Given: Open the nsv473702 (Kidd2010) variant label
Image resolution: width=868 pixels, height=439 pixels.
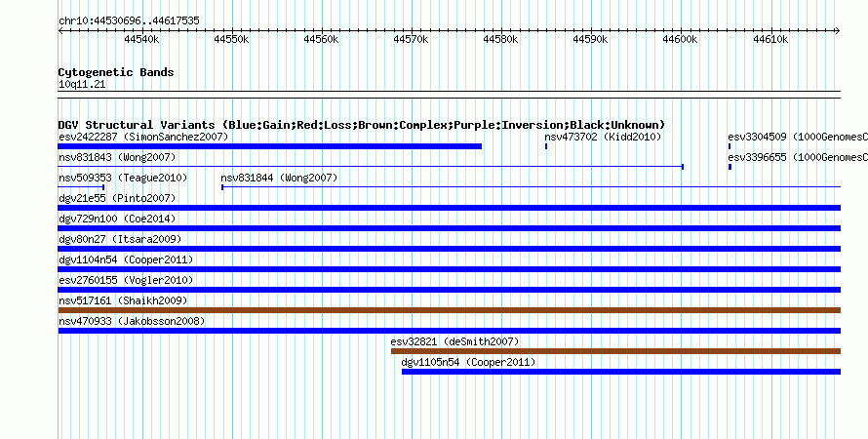Looking at the screenshot, I should [x=603, y=137].
